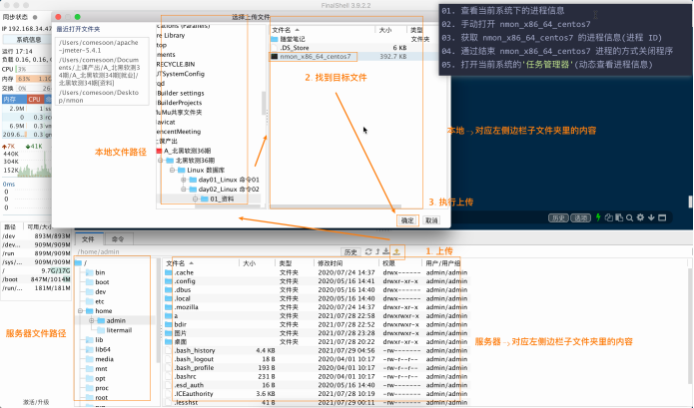This screenshot has height=408, width=694.
Task: Click the copy icon in terminal toolbar
Action: coord(609,217)
